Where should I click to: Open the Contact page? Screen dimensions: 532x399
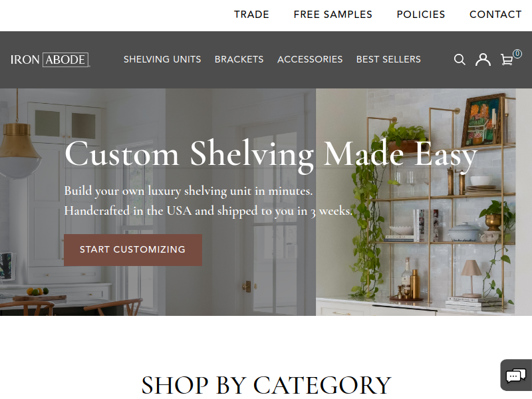495,15
